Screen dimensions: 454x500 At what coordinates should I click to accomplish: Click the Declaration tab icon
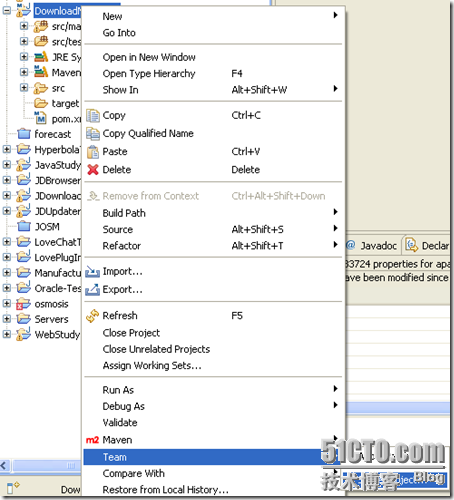[411, 245]
